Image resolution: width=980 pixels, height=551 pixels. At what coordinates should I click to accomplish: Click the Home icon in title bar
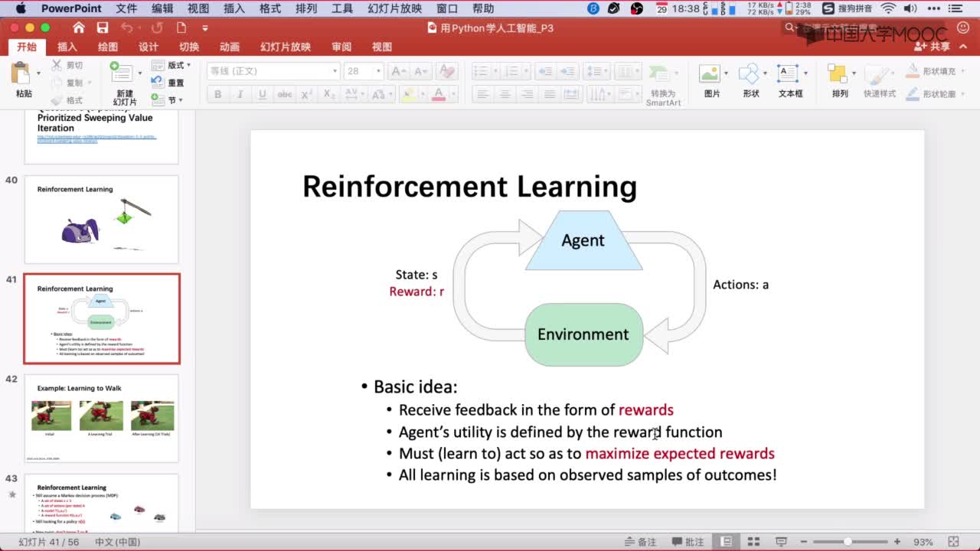pyautogui.click(x=79, y=28)
